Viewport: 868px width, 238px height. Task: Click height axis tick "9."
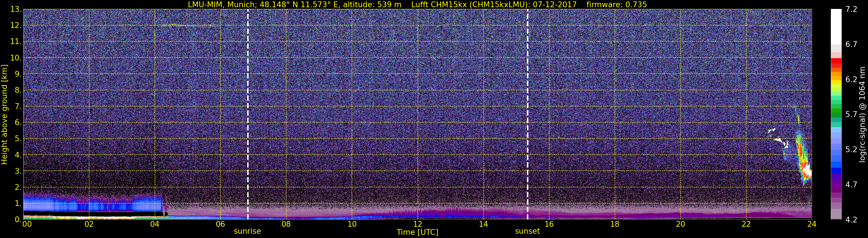click(x=18, y=74)
